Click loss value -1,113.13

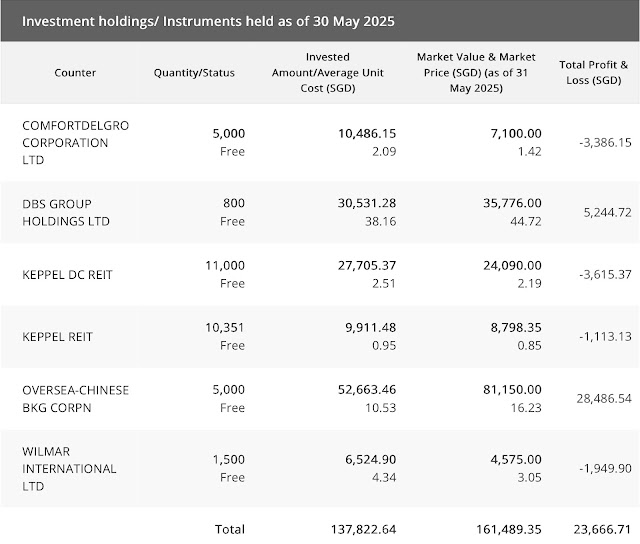point(605,337)
